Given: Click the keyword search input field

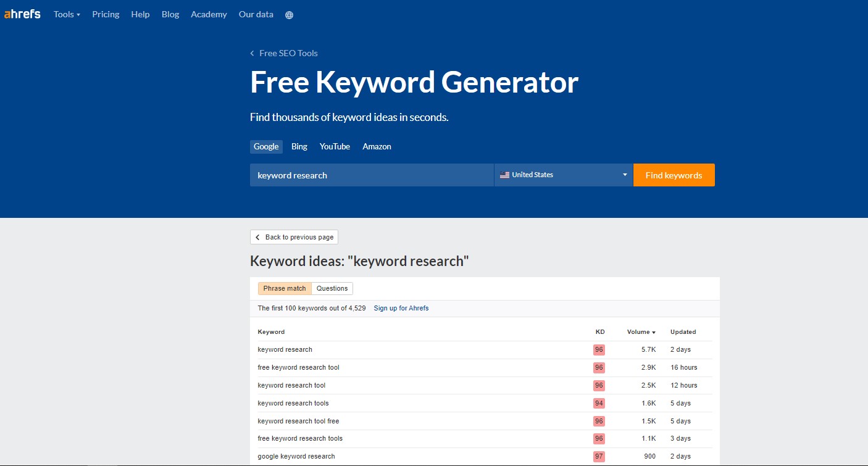Looking at the screenshot, I should click(x=372, y=175).
